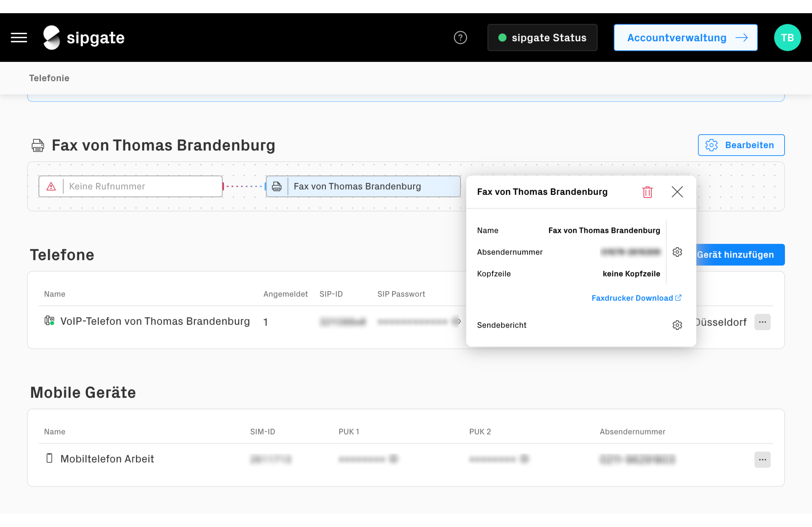Click the sipgate logo

(x=84, y=37)
